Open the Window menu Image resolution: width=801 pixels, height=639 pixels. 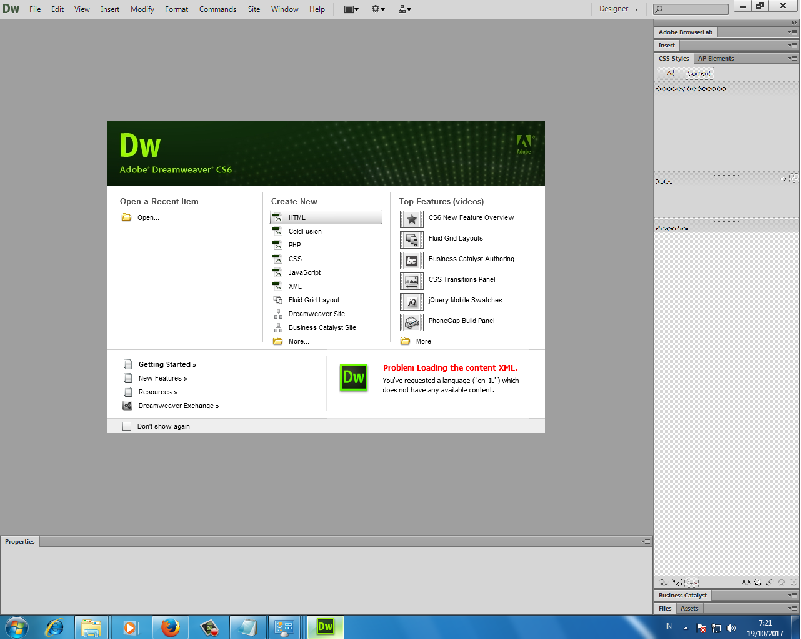tap(285, 9)
